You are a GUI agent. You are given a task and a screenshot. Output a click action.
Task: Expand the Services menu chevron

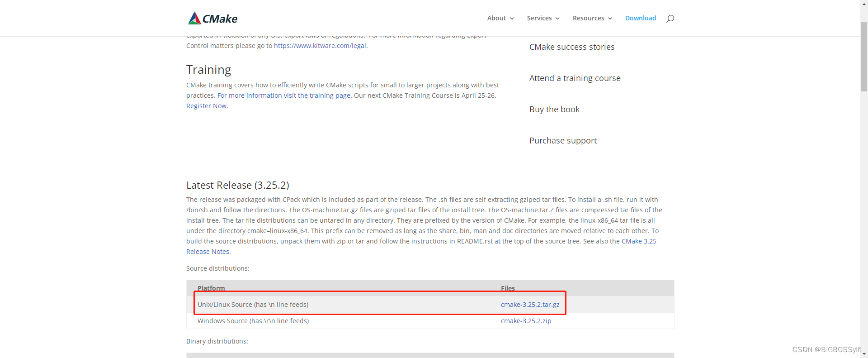557,19
